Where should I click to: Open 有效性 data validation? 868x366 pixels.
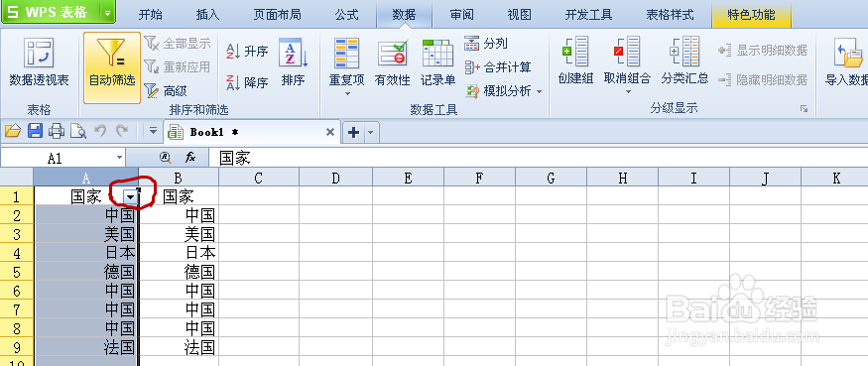392,62
